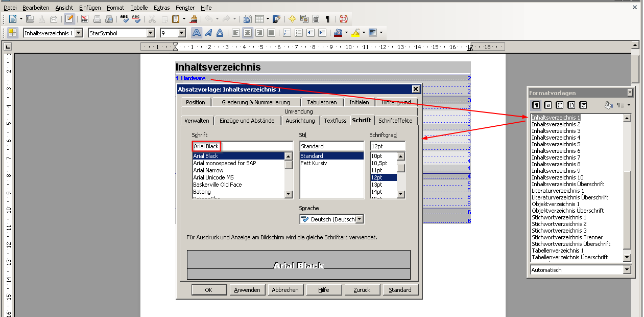Click the Styles and Formatting toolbar icon
Viewport: 644px width, 317px height.
pos(13,33)
